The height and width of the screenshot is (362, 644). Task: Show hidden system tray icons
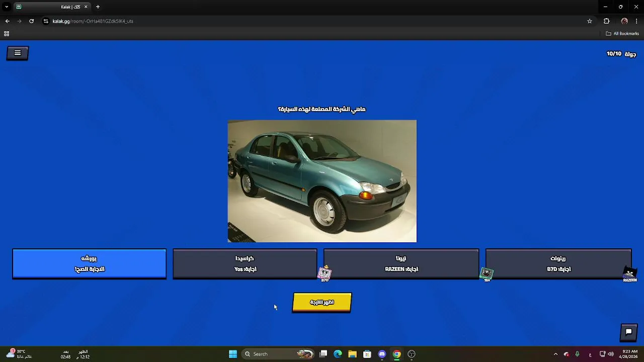tap(555, 354)
